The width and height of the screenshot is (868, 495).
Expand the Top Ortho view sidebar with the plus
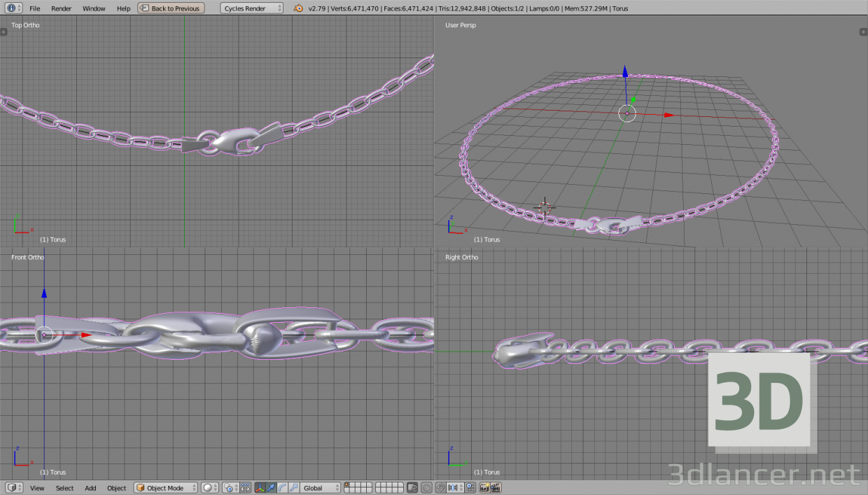click(x=4, y=32)
